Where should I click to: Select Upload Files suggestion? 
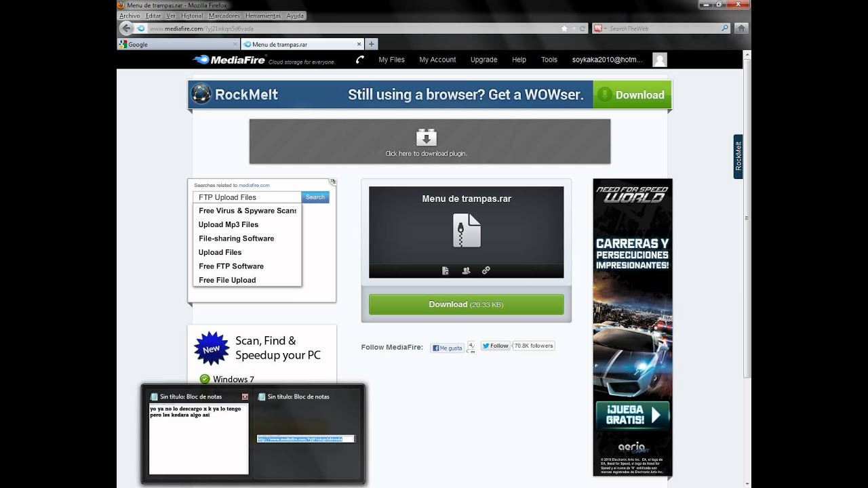(x=220, y=252)
